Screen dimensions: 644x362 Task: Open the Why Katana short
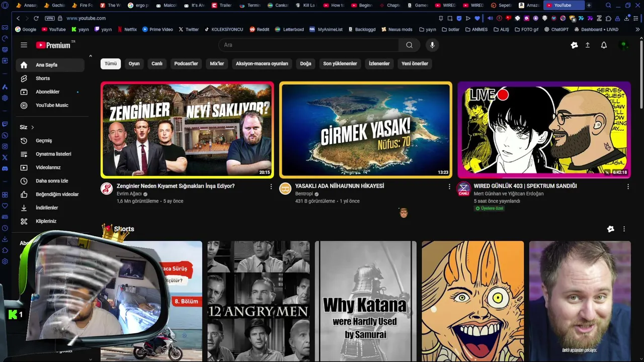point(366,301)
